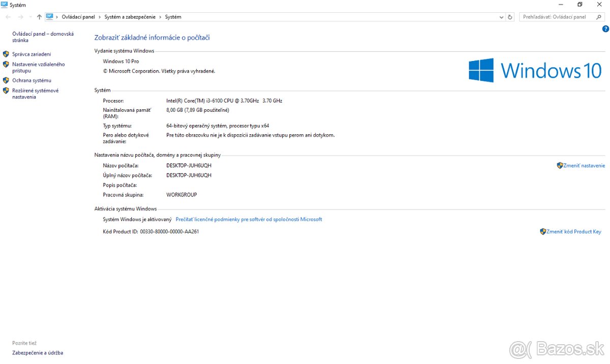Open Nastavenie vzdialeného prístupu
Image resolution: width=610 pixels, height=364 pixels.
point(38,68)
